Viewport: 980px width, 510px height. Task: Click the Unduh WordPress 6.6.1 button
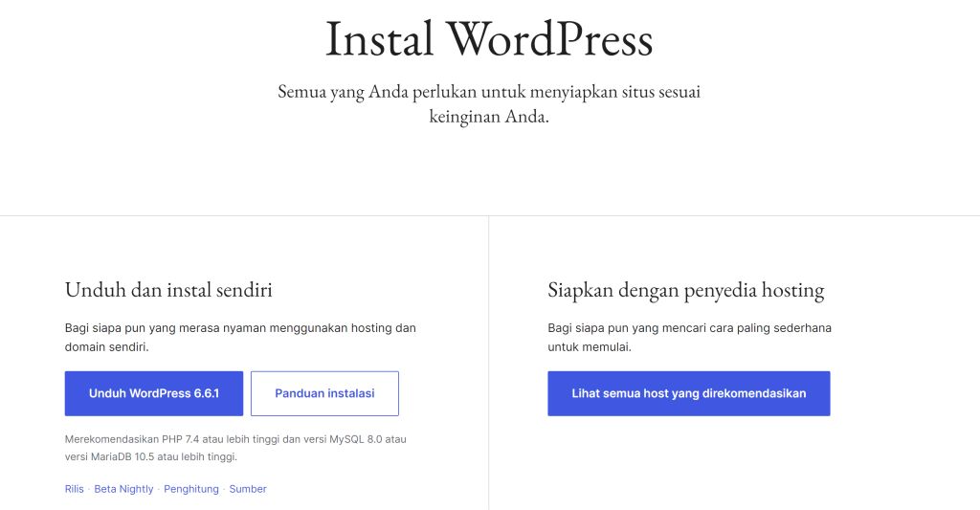pos(154,393)
